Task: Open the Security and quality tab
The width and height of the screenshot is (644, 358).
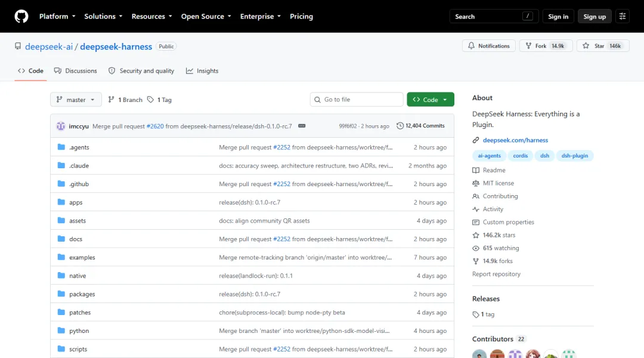Action: (141, 70)
